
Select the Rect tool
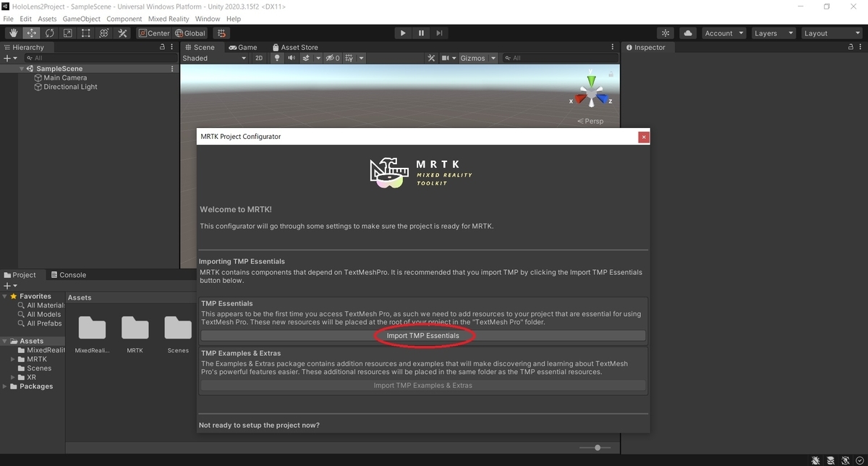(85, 33)
